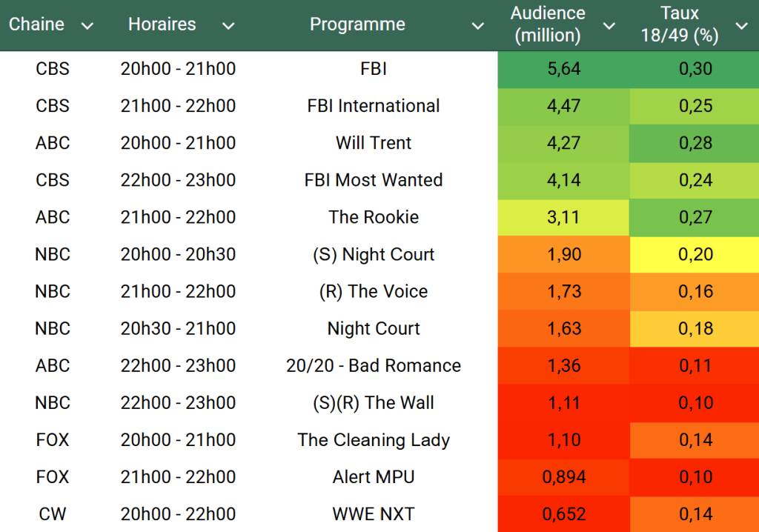Click the green 5,64 audience cell
This screenshot has height=532, width=759.
click(563, 69)
